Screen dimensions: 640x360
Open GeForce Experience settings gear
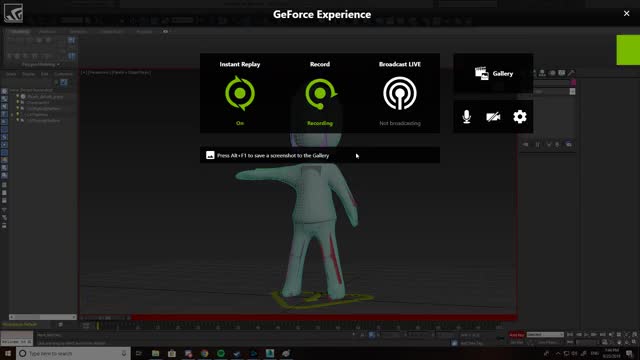[x=520, y=117]
